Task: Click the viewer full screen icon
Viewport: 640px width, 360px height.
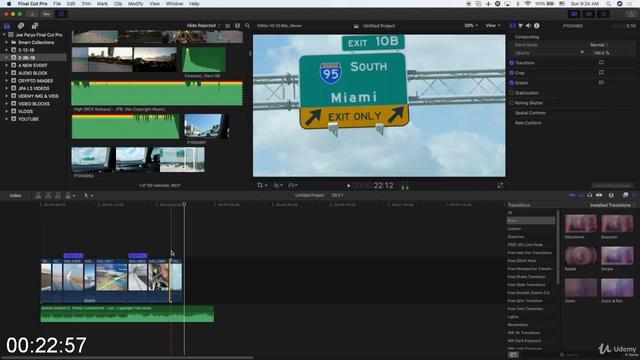Action: tap(500, 186)
